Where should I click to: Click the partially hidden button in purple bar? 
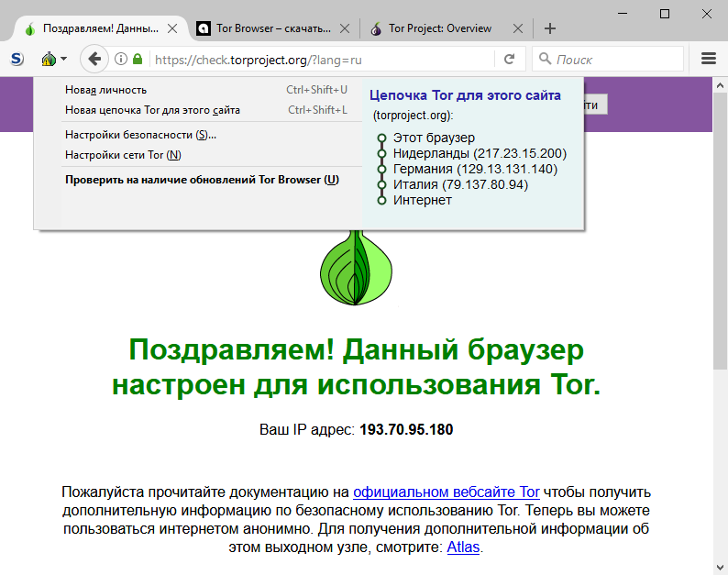coord(596,105)
